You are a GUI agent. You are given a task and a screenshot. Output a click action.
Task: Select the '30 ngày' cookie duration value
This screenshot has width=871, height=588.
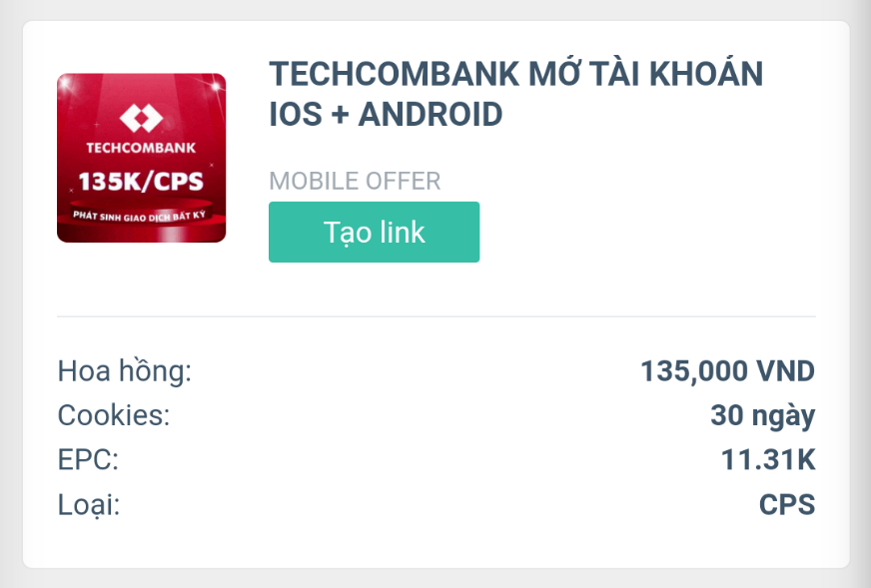[762, 415]
